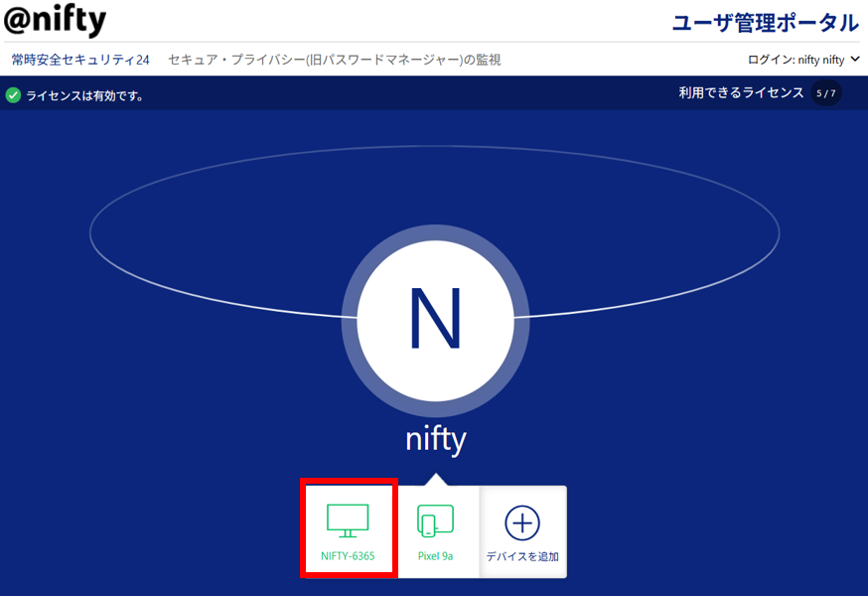Open the NIFTY-6365 desktop monitor icon
Viewport: 868px width, 596px height.
tap(348, 521)
